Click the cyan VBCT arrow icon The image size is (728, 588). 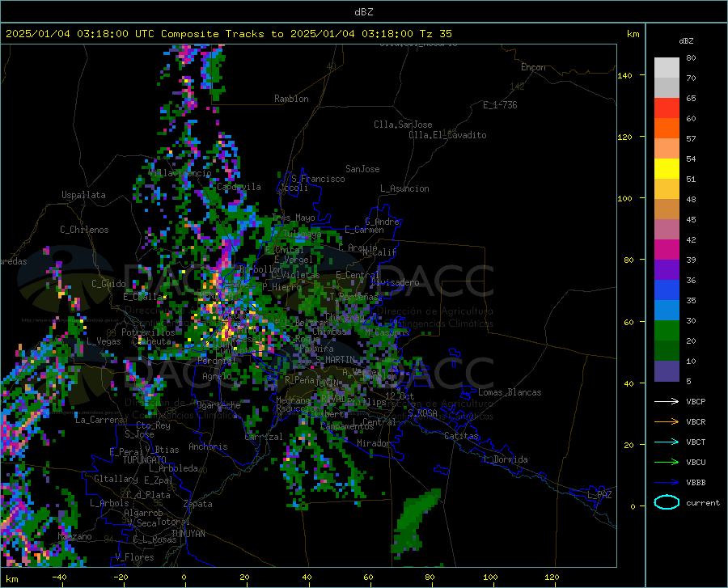point(667,442)
